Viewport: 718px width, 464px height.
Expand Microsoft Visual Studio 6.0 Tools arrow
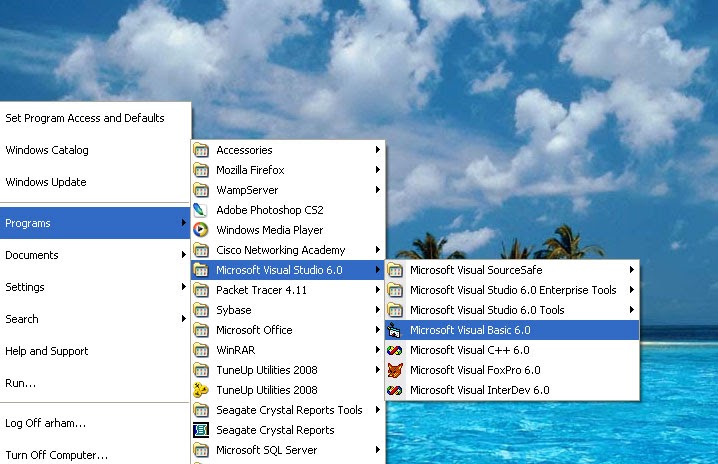[631, 310]
